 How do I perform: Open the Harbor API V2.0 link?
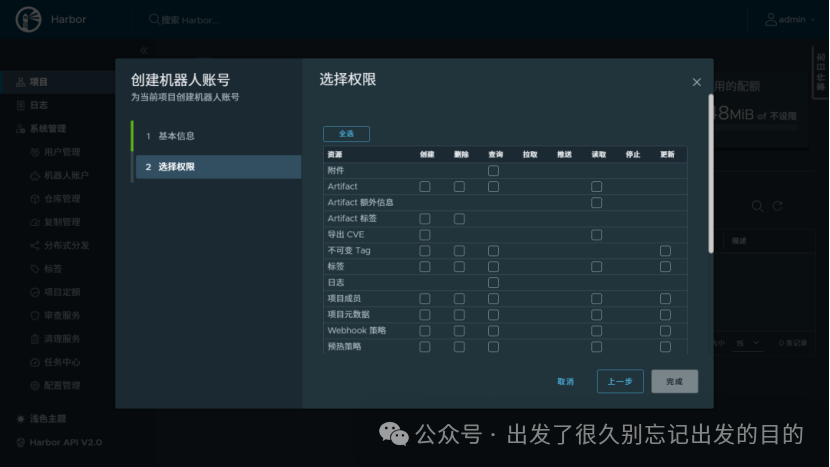[x=66, y=442]
